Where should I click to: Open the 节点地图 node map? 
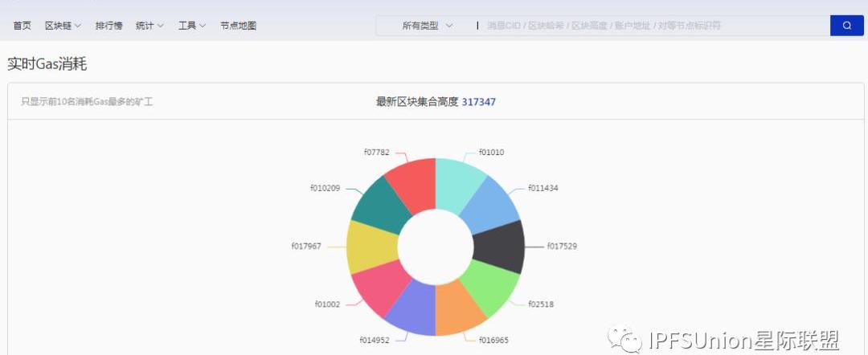tap(238, 26)
